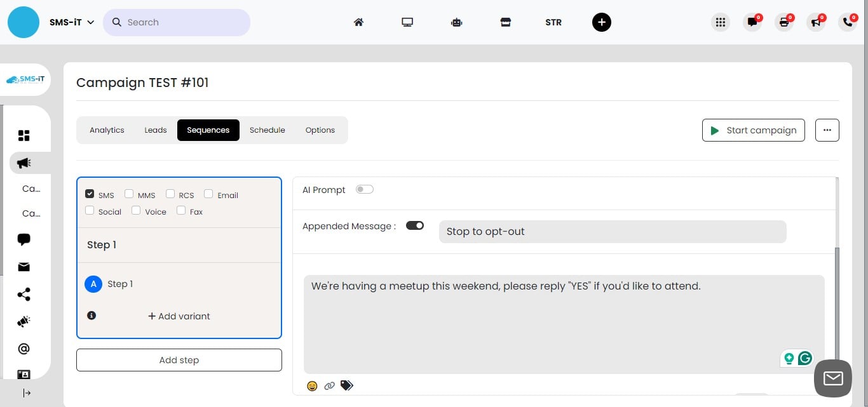Enable the AI Prompt toggle

[364, 189]
